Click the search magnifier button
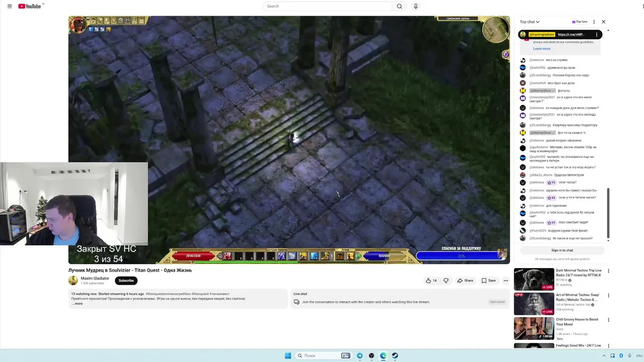Viewport: 644px width, 362px height. 399,6
